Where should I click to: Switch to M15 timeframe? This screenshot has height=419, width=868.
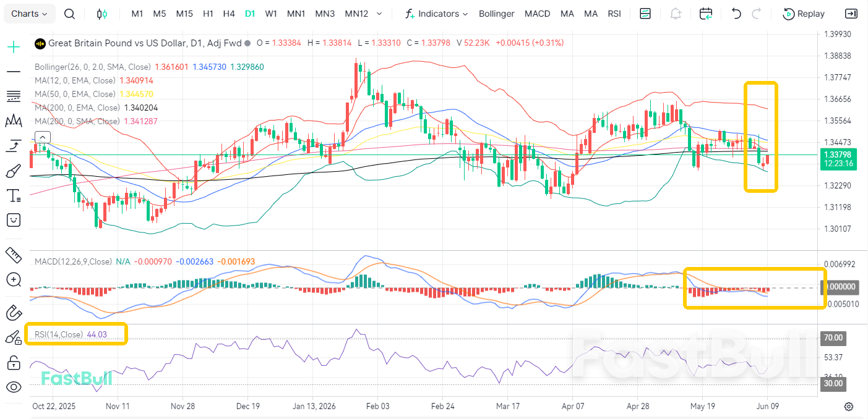(184, 14)
